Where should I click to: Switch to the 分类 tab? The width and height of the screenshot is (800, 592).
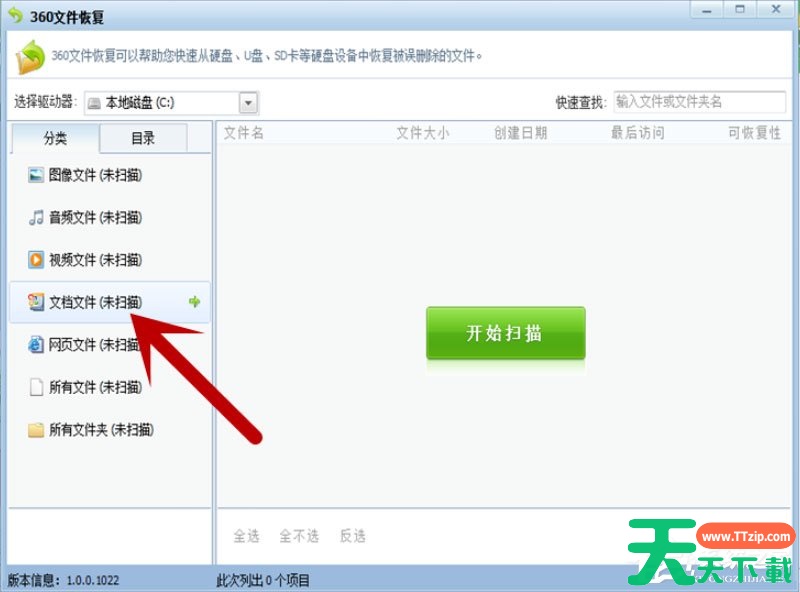(55, 138)
